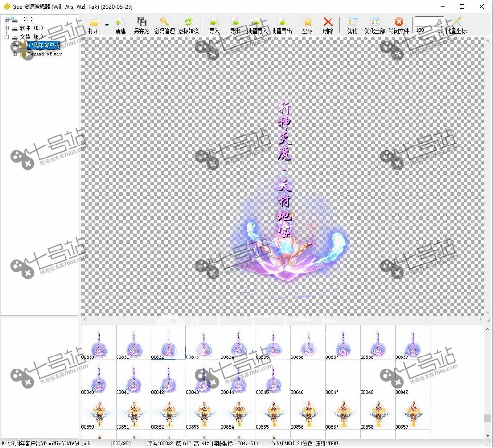
Task: Expand the Legend of mir folder node
Action: (x=14, y=54)
